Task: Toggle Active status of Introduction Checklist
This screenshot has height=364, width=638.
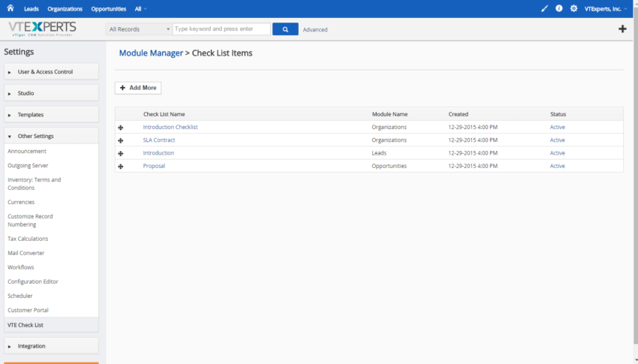Action: coord(558,128)
